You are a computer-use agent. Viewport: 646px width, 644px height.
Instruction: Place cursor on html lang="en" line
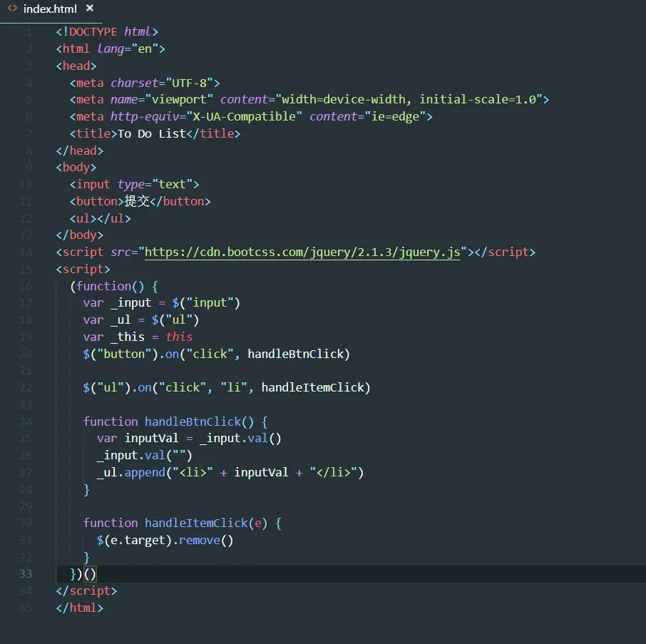[x=111, y=49]
